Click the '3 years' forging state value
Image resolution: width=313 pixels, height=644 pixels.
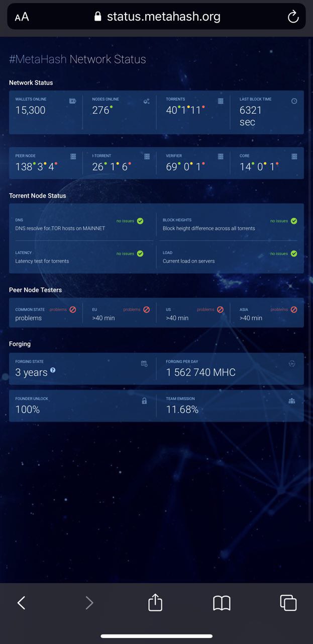coord(31,372)
